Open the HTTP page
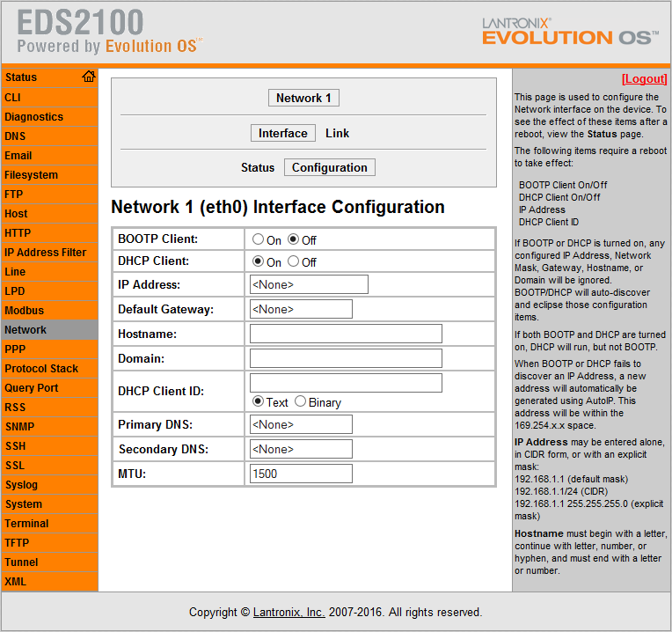Viewport: 672px width, 632px height. [x=50, y=233]
